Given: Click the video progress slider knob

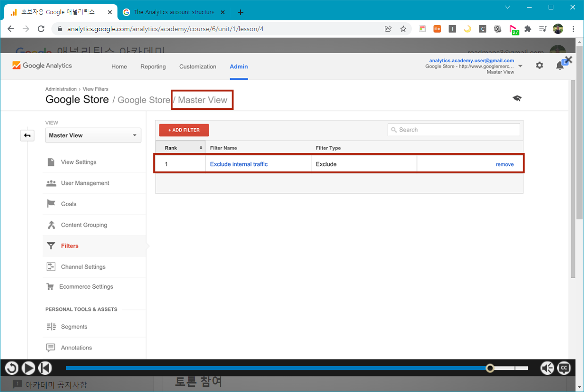Looking at the screenshot, I should click(x=491, y=368).
